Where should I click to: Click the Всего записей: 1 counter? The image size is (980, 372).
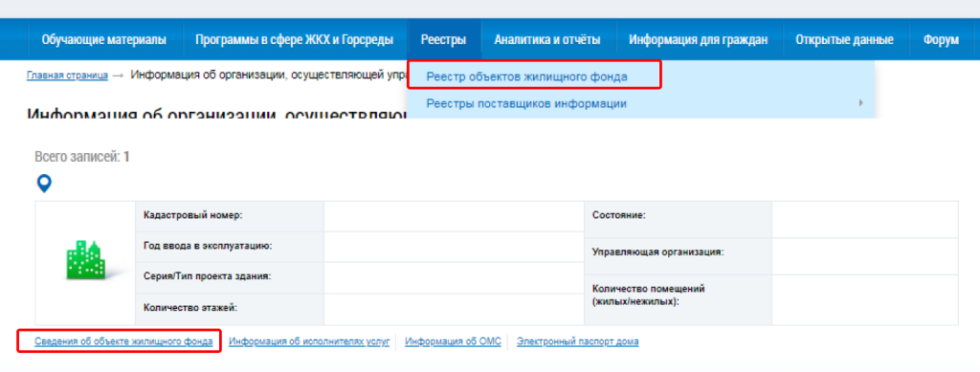[x=82, y=157]
